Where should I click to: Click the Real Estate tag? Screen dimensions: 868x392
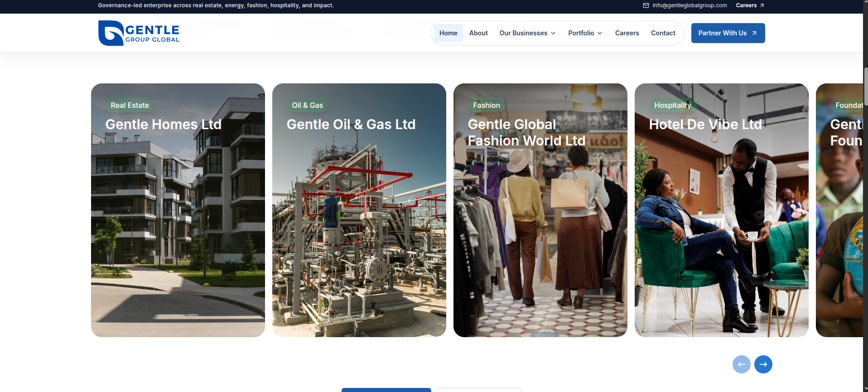coord(130,105)
